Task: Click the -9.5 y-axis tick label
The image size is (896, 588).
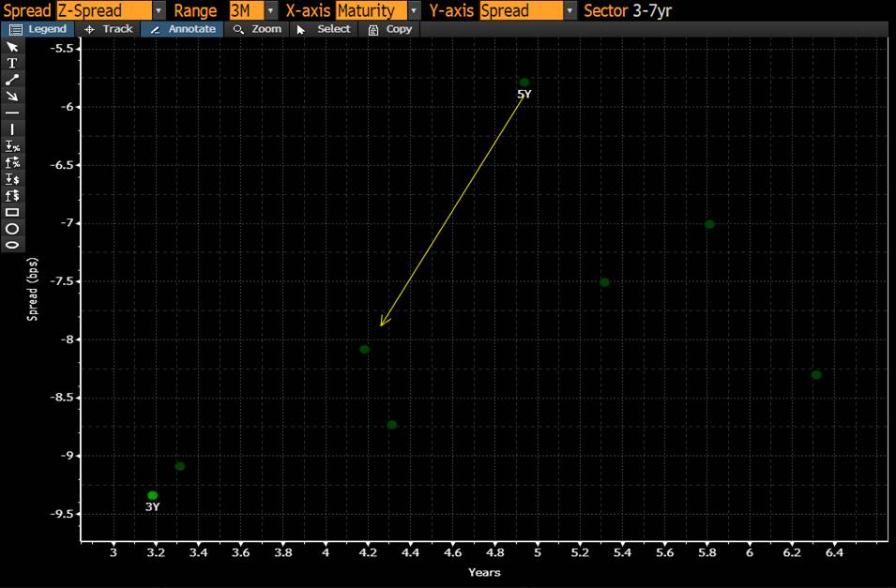Action: (61, 514)
